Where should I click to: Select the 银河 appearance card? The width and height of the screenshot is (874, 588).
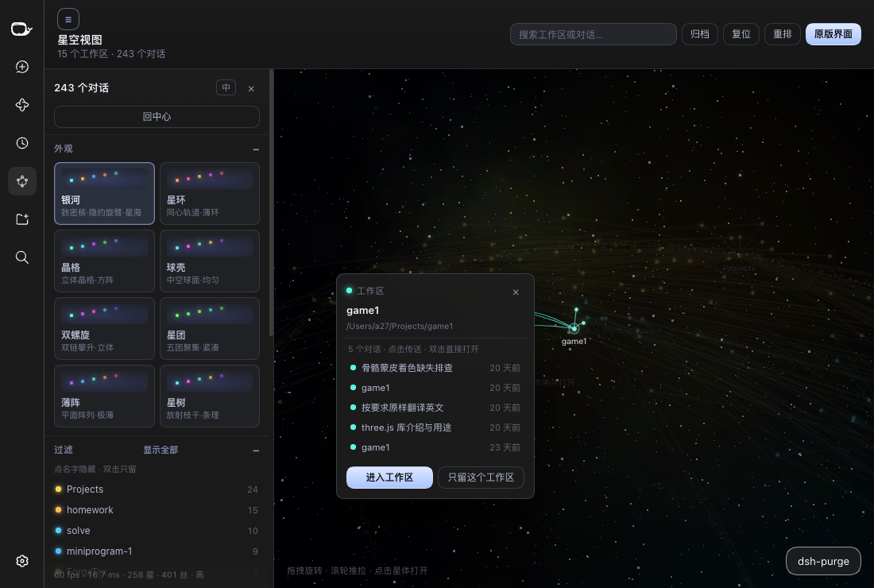(x=104, y=193)
